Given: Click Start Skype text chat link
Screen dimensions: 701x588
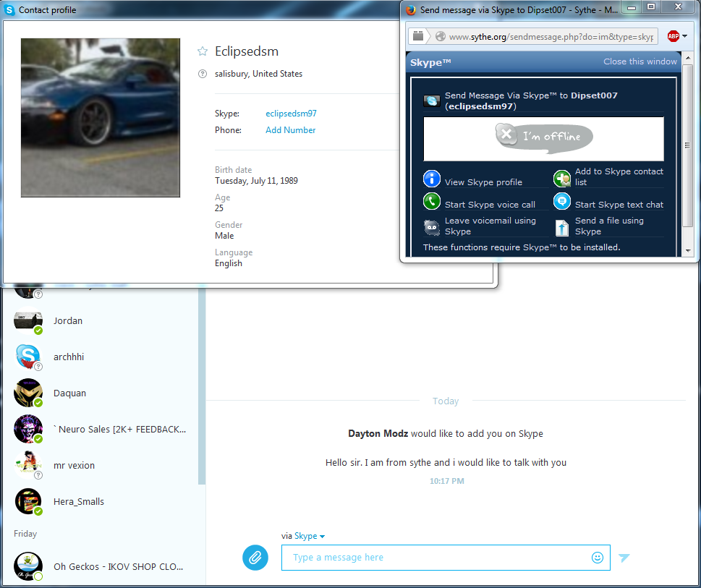Looking at the screenshot, I should pyautogui.click(x=619, y=205).
